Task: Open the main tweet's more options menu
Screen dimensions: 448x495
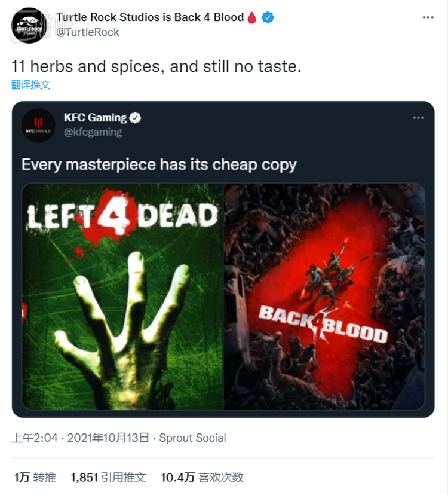Action: point(427,17)
